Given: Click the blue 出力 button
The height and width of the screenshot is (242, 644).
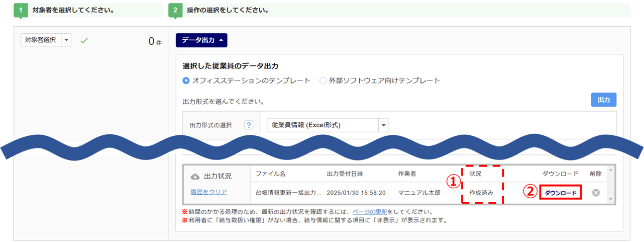Looking at the screenshot, I should (x=603, y=100).
